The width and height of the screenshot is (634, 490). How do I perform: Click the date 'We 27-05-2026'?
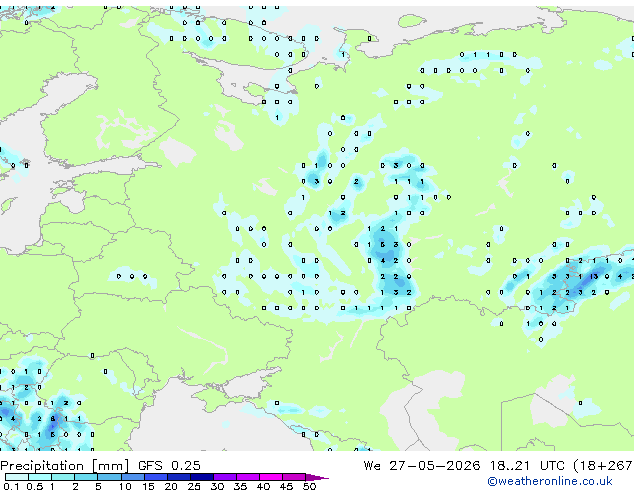[x=422, y=466]
